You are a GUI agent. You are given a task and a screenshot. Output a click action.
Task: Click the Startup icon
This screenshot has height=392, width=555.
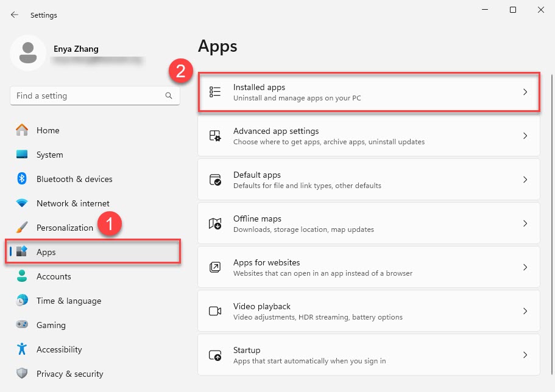click(215, 355)
